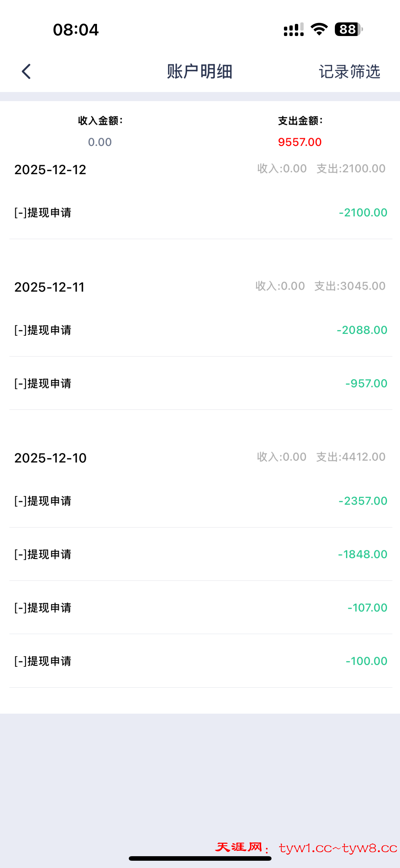Tap the 2025-12-10 date header
This screenshot has width=400, height=868.
coord(51,458)
